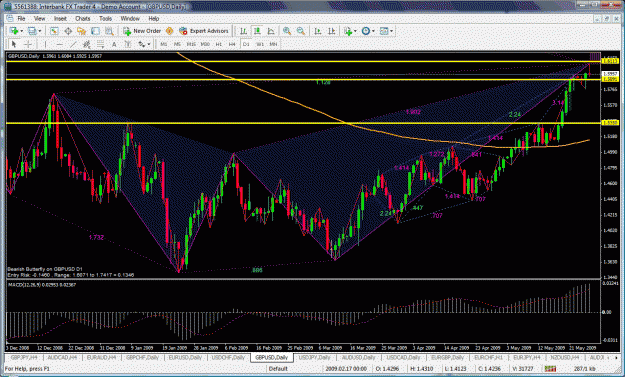Select the Text Label tool
Viewport: 625px width, 377px height.
click(128, 44)
